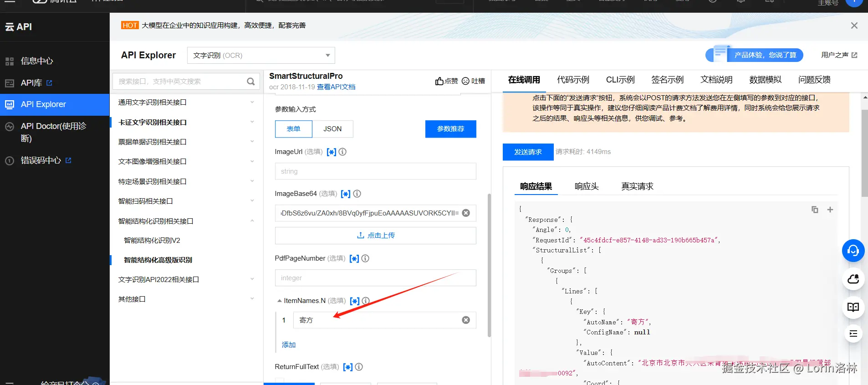
Task: Expand response JSON with plus icon
Action: pos(830,210)
